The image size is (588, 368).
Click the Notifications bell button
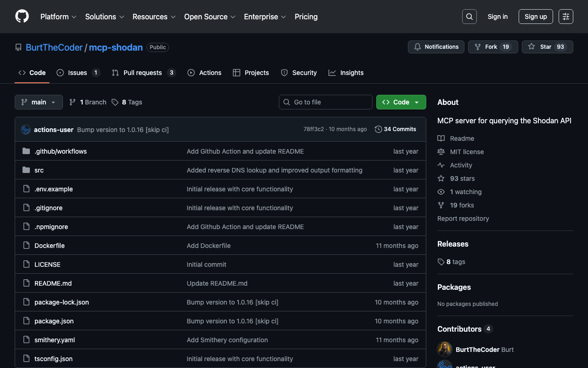[435, 47]
